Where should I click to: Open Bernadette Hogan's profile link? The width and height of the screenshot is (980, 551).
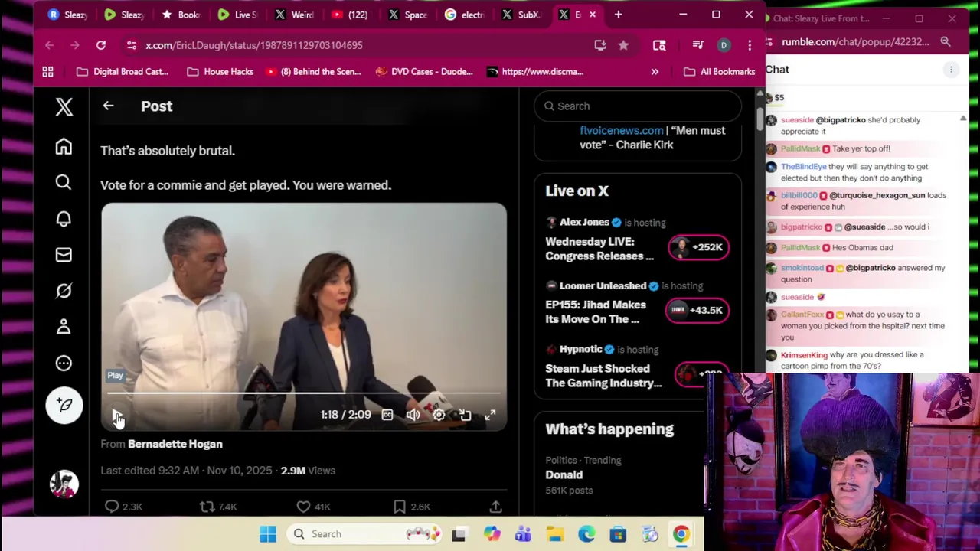[175, 444]
